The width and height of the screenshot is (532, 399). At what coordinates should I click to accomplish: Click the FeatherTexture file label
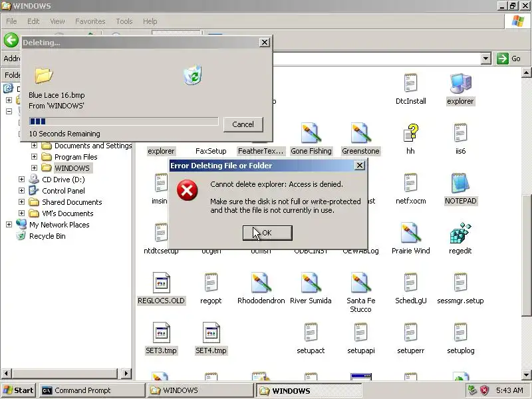[261, 151]
